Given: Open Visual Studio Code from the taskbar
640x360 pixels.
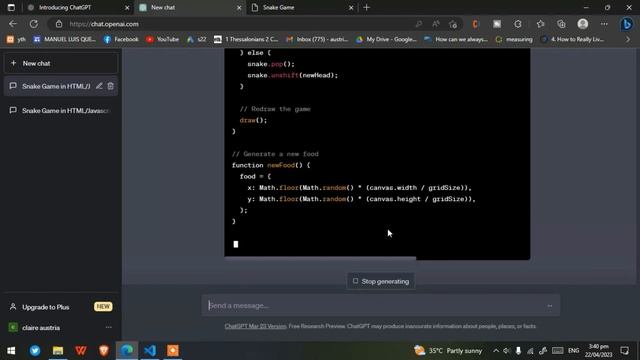Looking at the screenshot, I should (150, 351).
